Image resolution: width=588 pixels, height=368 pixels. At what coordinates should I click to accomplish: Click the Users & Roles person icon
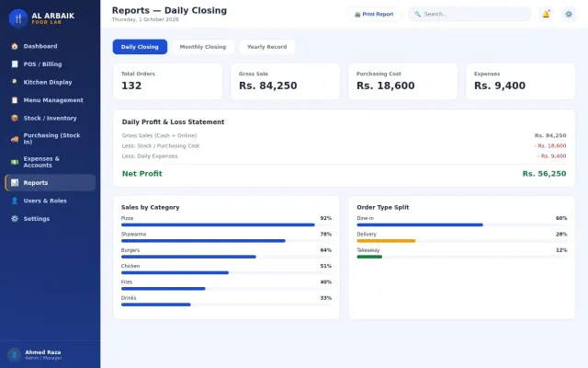15,201
